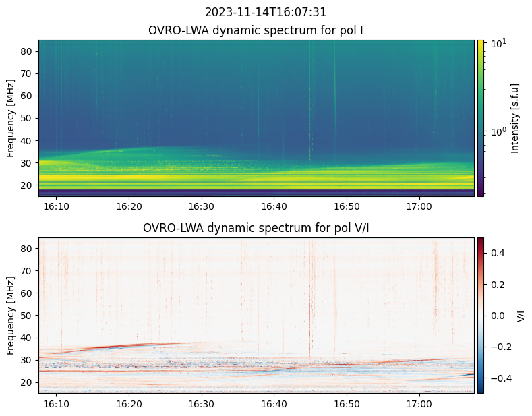This screenshot has height=416, width=532.
Task: Click the V/I colorbar axis label
Action: click(521, 315)
